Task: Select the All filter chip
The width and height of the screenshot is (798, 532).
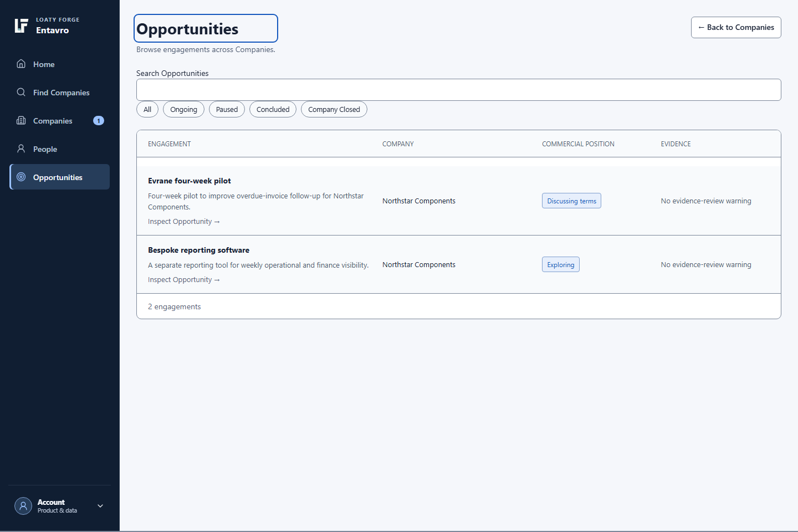Action: (147, 109)
